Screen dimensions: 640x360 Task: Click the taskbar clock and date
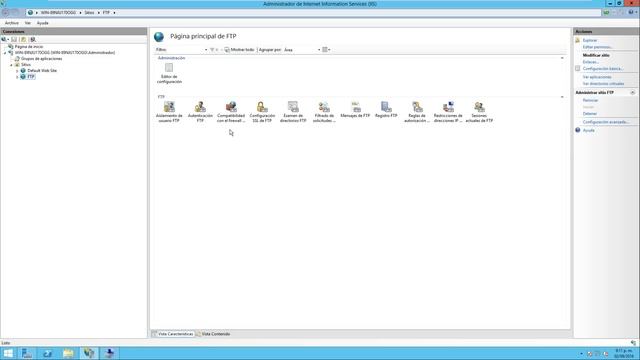624,353
